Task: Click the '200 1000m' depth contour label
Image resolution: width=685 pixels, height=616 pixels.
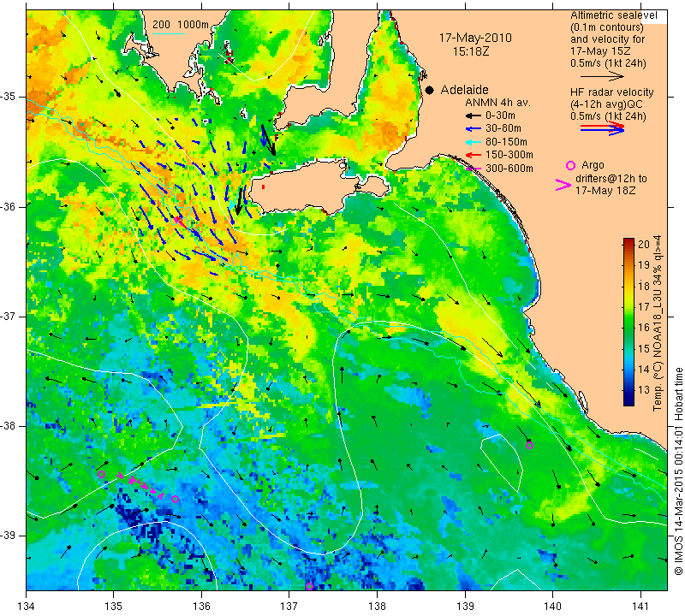Action: point(181,25)
